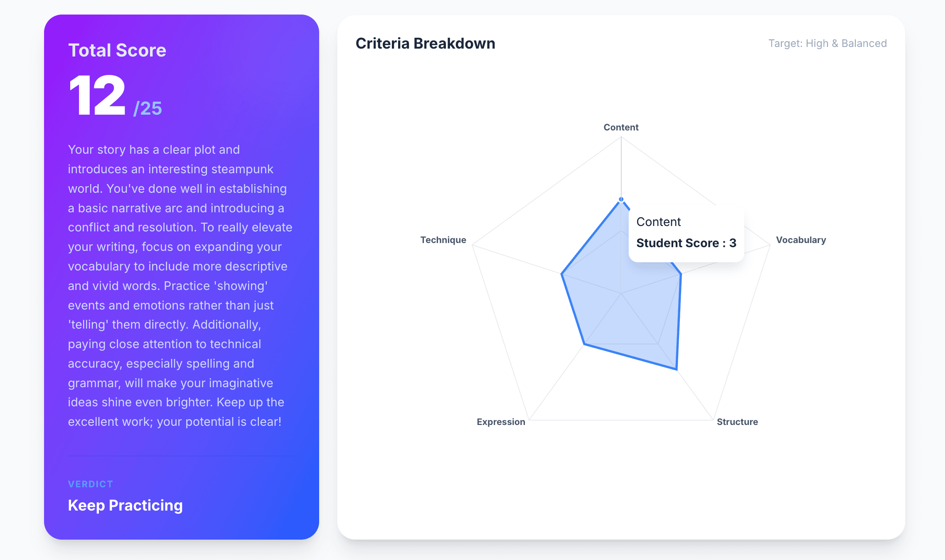
Task: Select the Structure axis label
Action: [737, 422]
